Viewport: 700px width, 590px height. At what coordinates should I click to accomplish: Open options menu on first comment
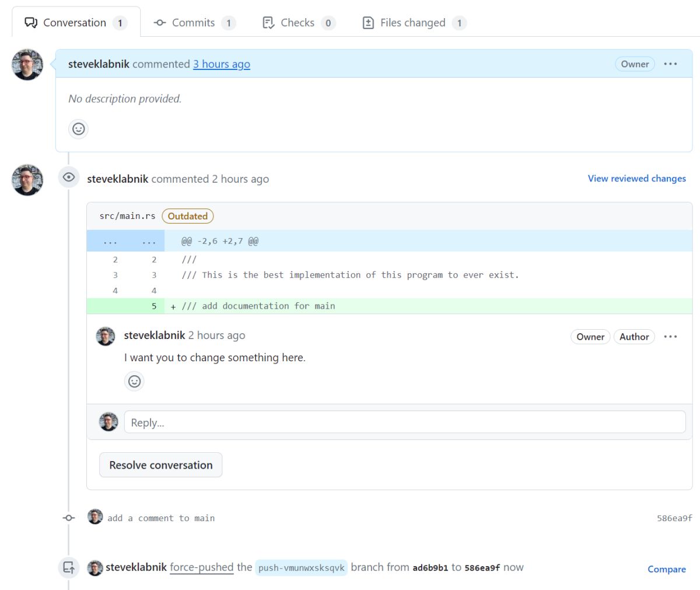[x=671, y=64]
